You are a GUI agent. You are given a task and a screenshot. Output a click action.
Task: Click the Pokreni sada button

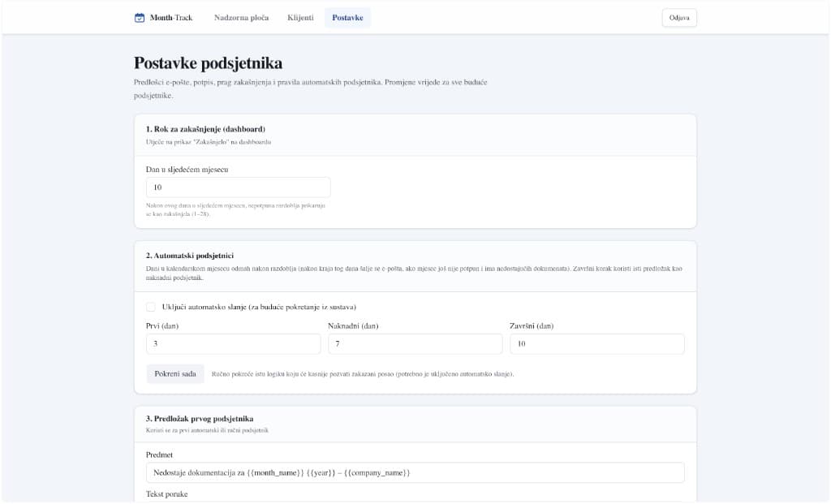pyautogui.click(x=175, y=374)
